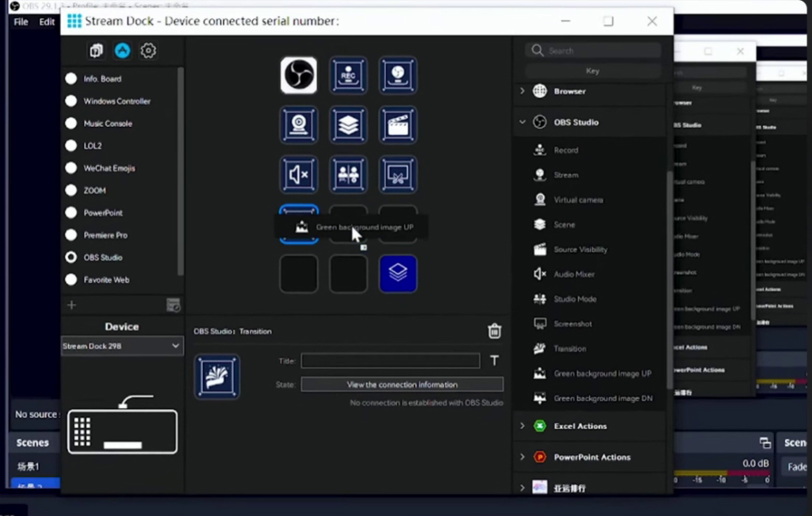
Task: Open the Stream Dock 298 device dropdown
Action: pos(122,346)
